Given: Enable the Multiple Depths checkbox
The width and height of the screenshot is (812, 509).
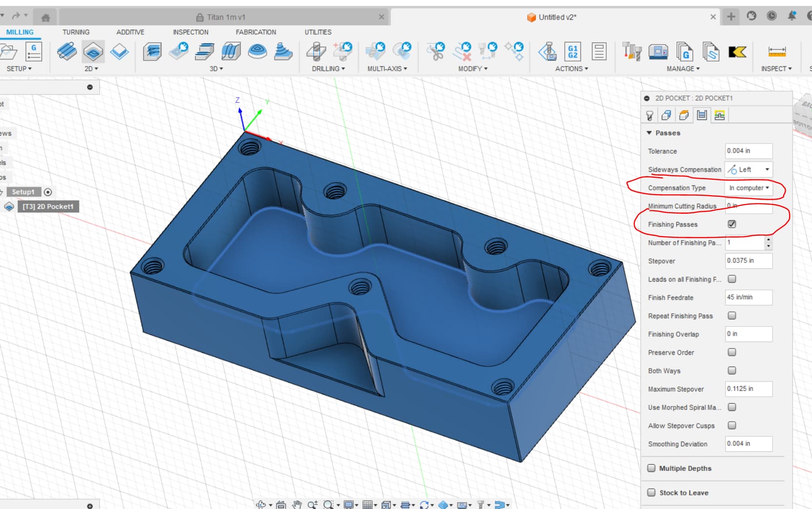Looking at the screenshot, I should pyautogui.click(x=651, y=468).
